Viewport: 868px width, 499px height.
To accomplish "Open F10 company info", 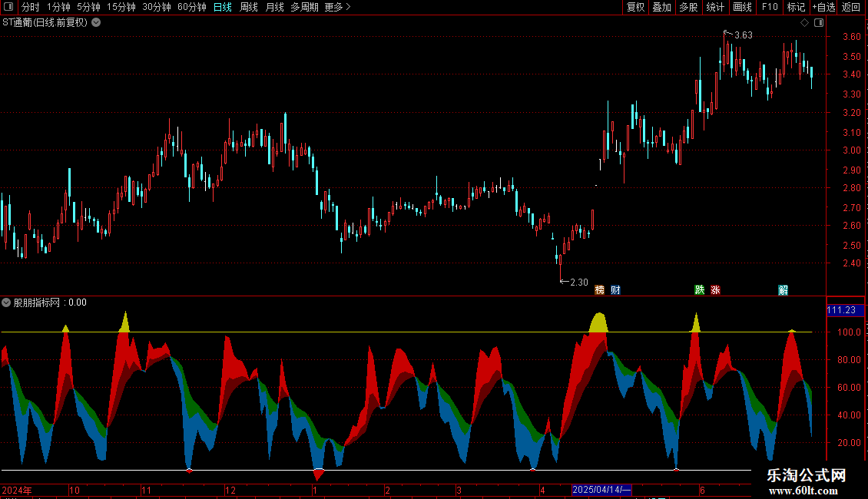I will click(770, 7).
